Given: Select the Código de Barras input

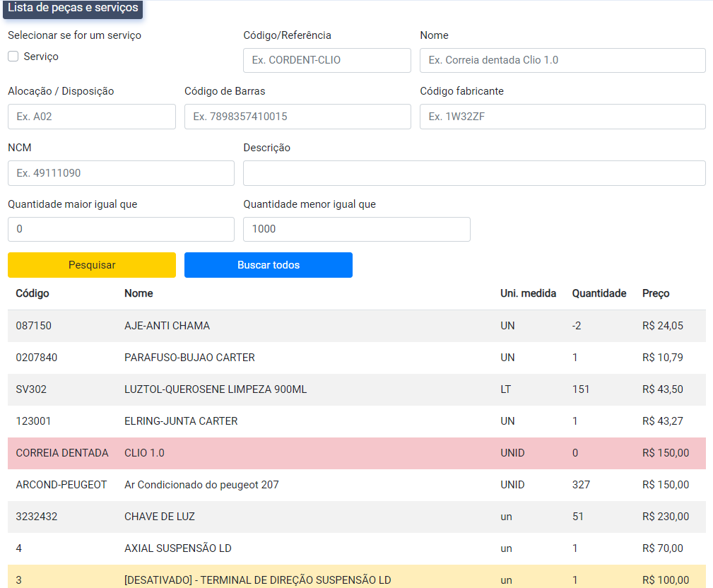Looking at the screenshot, I should (x=297, y=117).
